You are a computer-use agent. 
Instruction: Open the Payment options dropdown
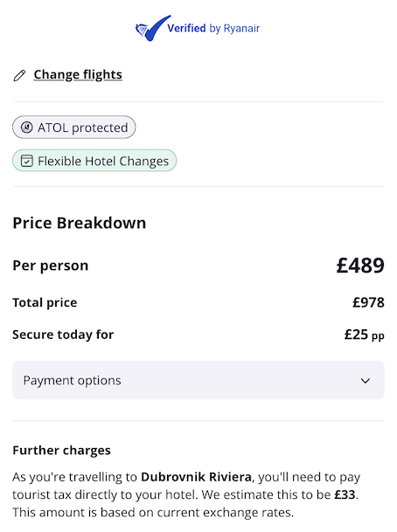tap(198, 380)
